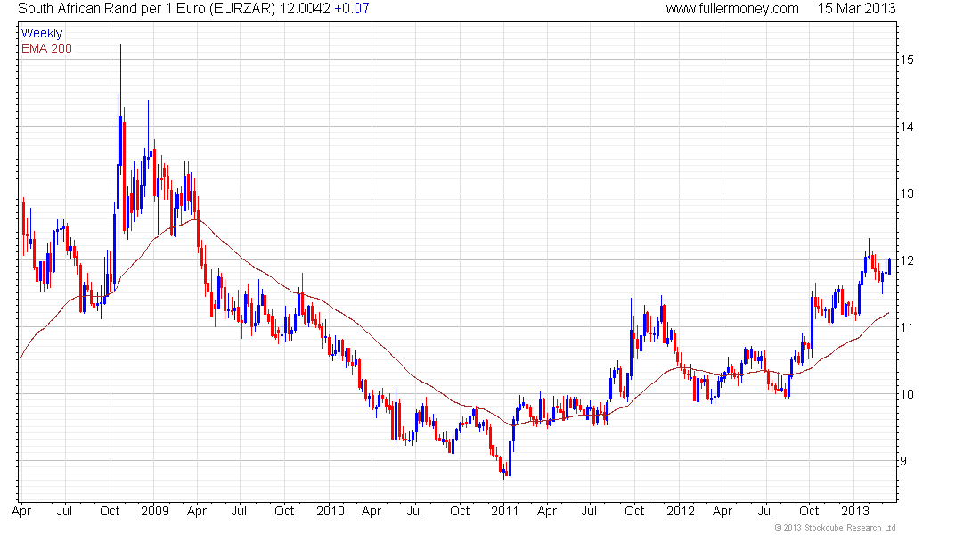Click the 14 level on the price axis
The height and width of the screenshot is (535, 980).
click(x=906, y=127)
